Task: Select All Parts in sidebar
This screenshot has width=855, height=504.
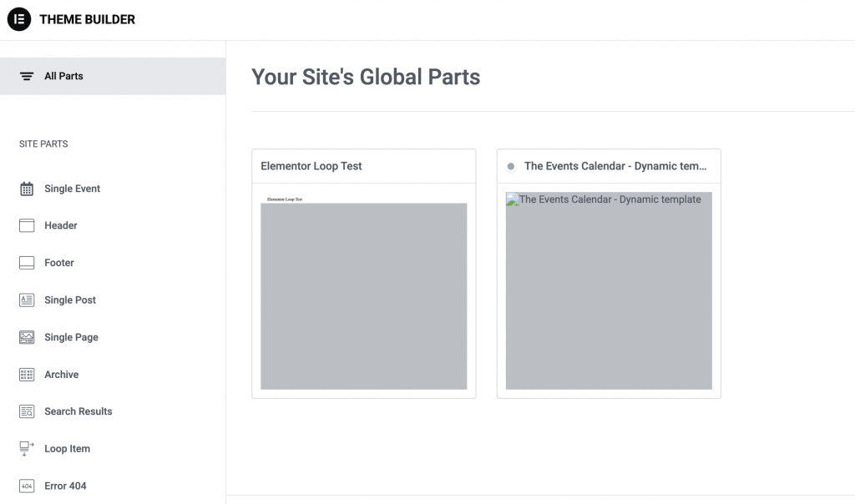Action: click(63, 76)
